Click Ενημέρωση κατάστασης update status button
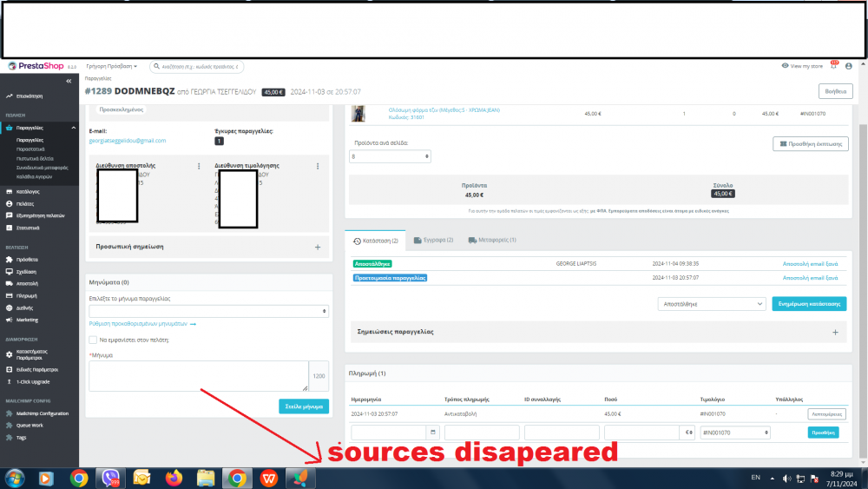This screenshot has width=868, height=489. pyautogui.click(x=809, y=304)
